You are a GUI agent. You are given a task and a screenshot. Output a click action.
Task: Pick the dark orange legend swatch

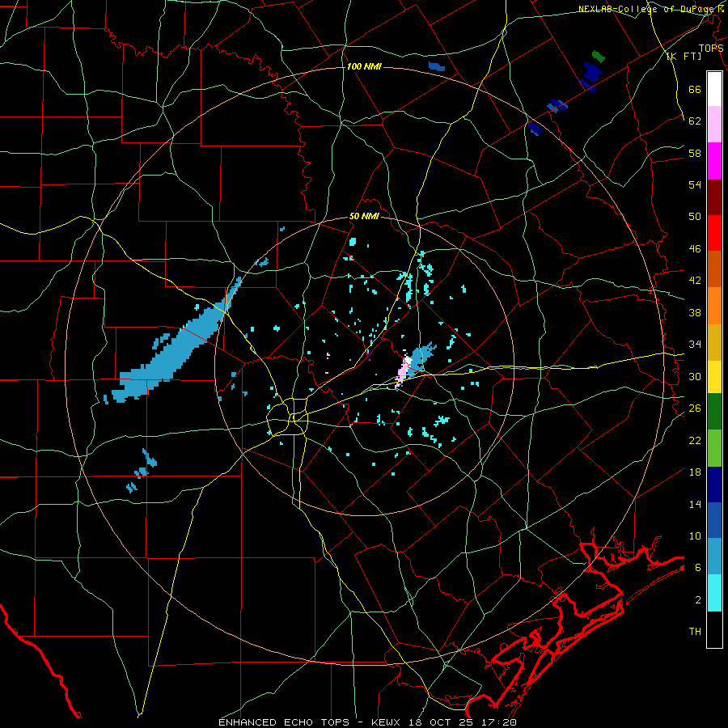click(714, 269)
